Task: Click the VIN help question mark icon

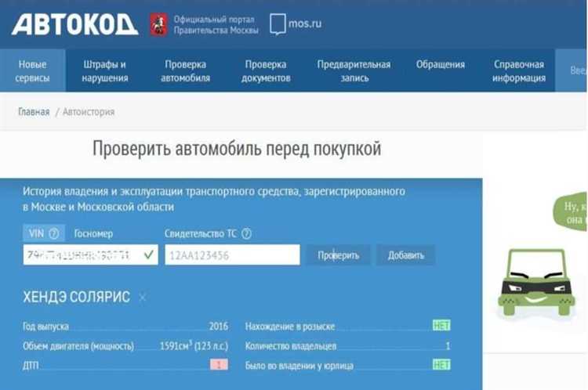Action: tap(53, 234)
